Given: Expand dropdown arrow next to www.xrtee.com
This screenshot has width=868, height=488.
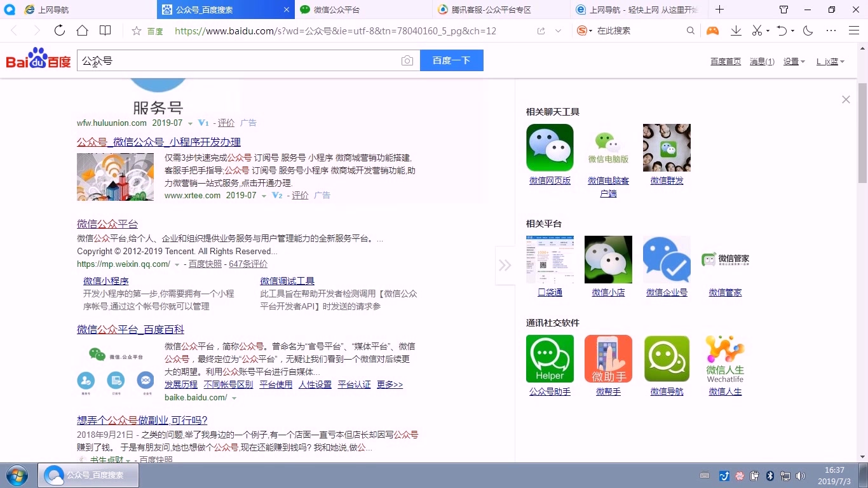Looking at the screenshot, I should point(264,196).
